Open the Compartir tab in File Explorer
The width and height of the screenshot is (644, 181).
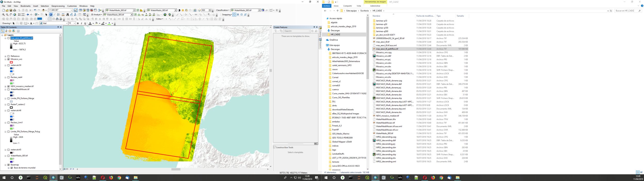click(348, 6)
